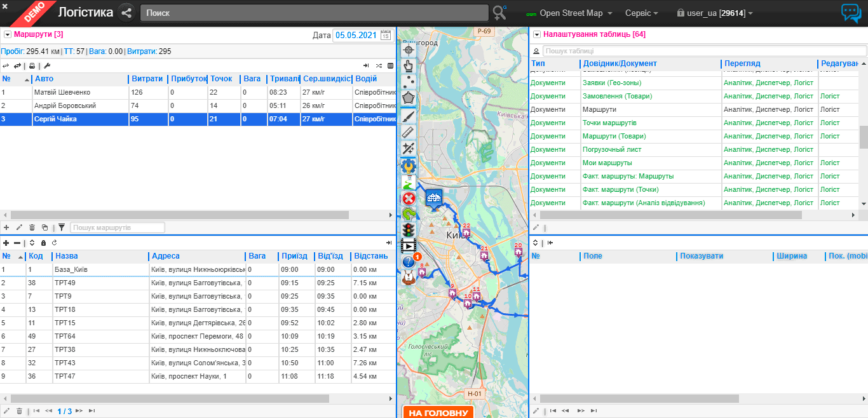The image size is (868, 418).
Task: Expand the user_ua account dropdown
Action: 714,13
